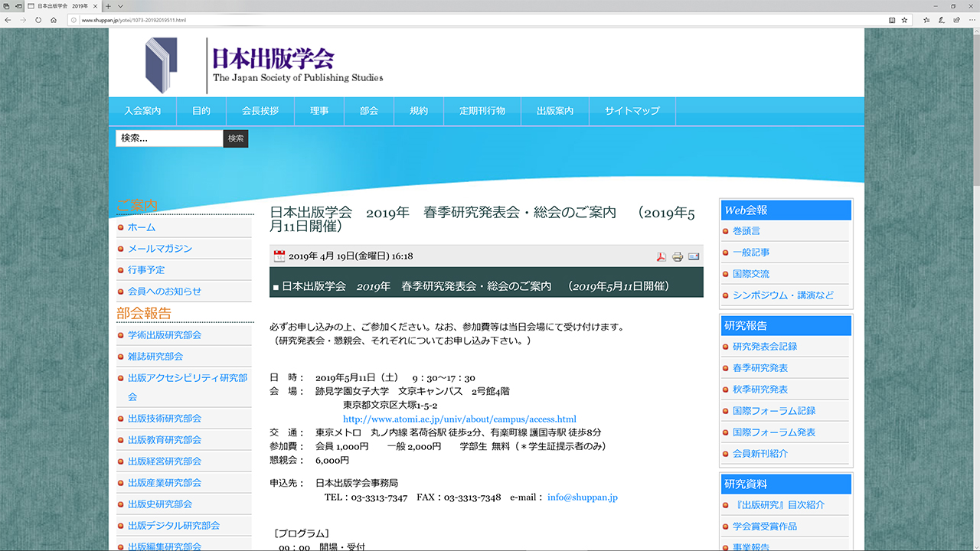Share this page
Image resolution: width=980 pixels, height=551 pixels.
pos(955,20)
